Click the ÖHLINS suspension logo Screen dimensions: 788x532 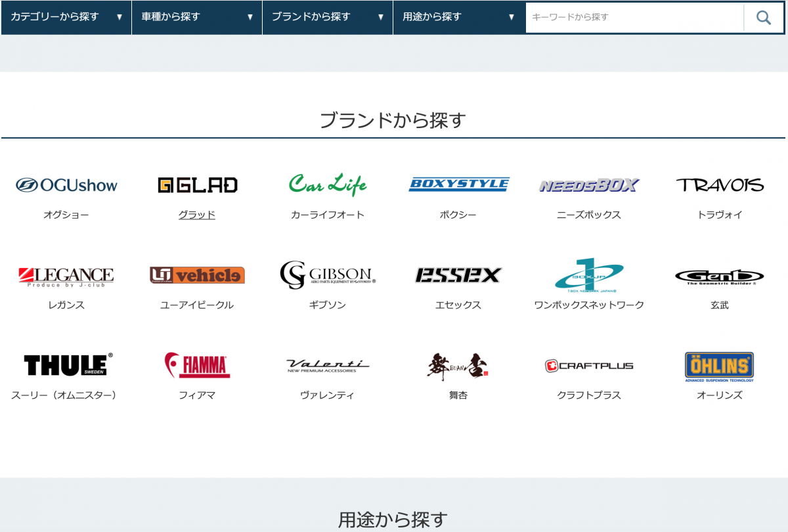[719, 366]
